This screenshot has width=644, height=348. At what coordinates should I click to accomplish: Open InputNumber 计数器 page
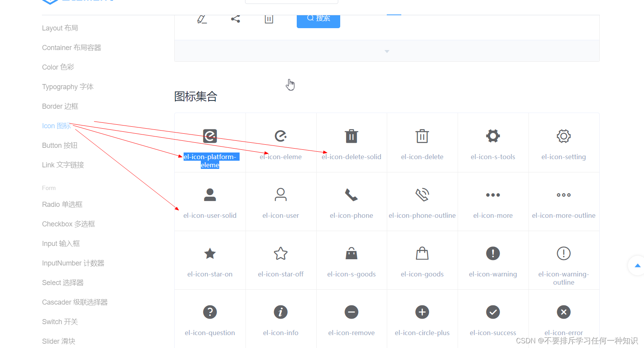73,263
